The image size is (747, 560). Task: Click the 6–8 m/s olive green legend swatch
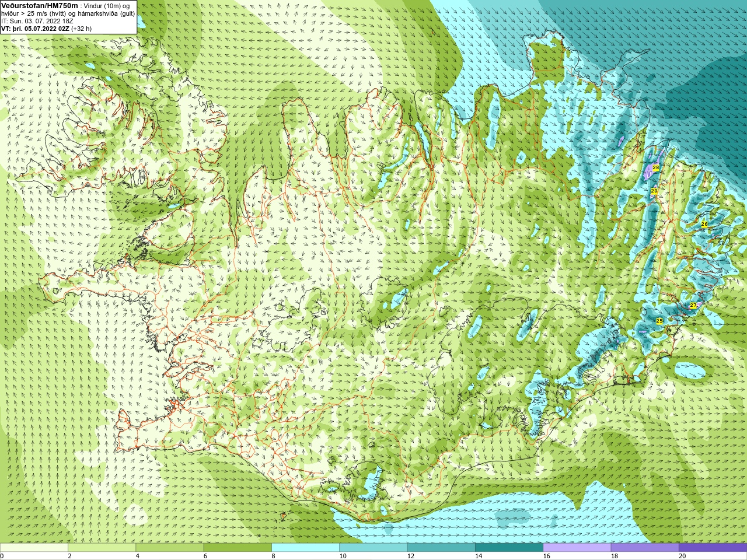point(238,548)
